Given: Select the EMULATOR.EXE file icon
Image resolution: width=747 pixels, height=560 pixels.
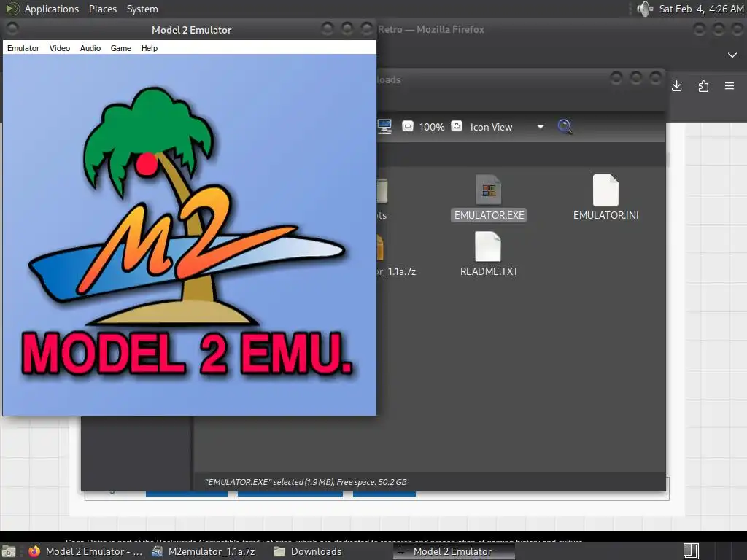Looking at the screenshot, I should click(488, 190).
